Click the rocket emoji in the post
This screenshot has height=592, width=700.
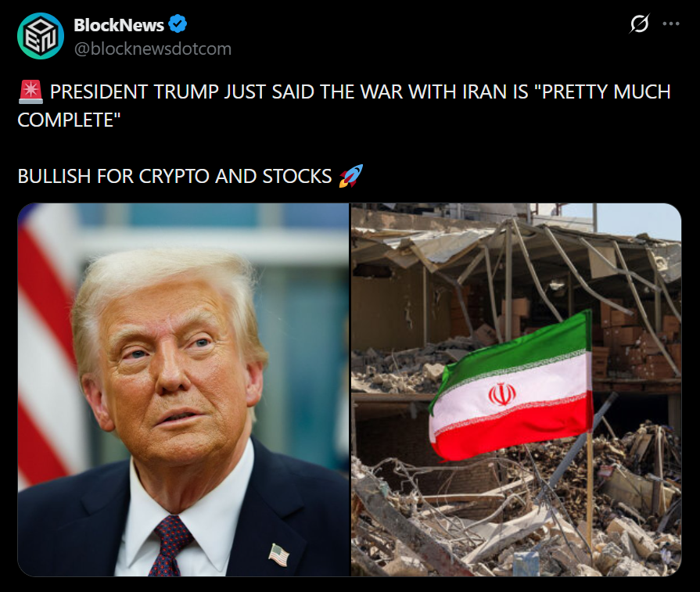pos(351,176)
